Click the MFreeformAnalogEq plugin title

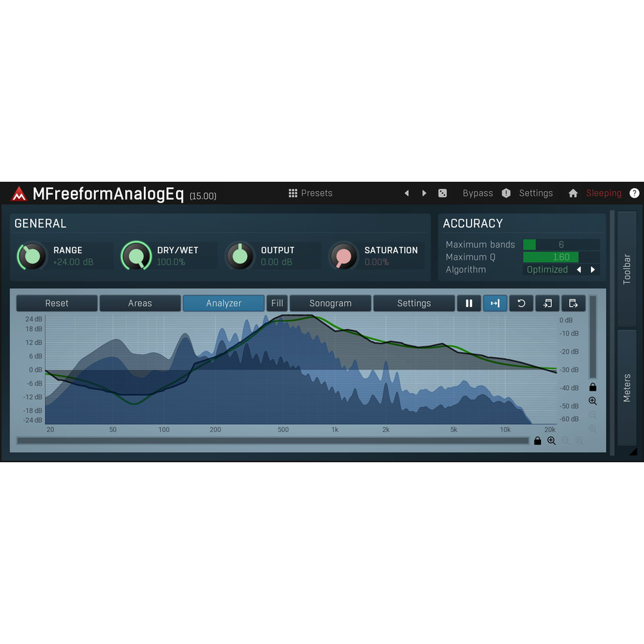pos(108,194)
